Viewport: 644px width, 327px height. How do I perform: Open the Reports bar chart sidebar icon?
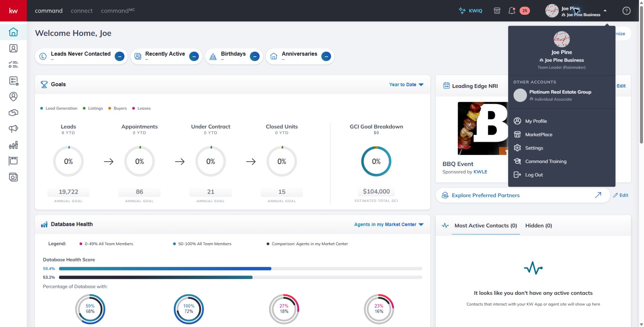pos(13,145)
